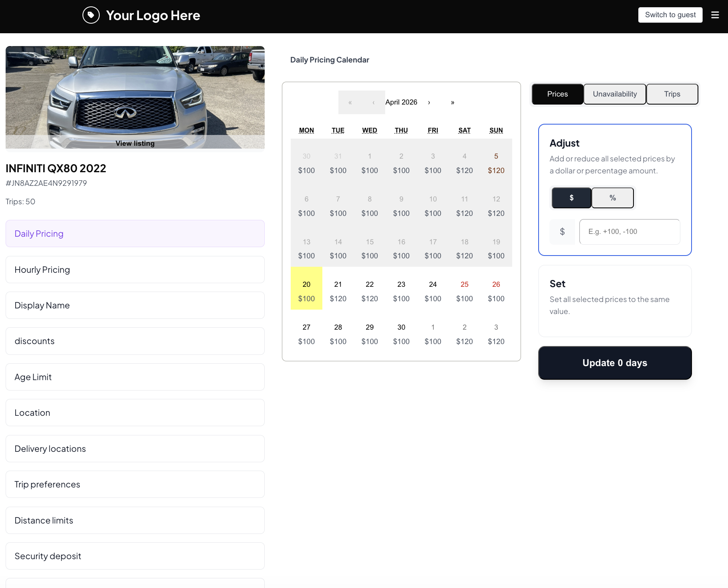This screenshot has width=728, height=588.
Task: Open the hamburger menu
Action: (715, 15)
